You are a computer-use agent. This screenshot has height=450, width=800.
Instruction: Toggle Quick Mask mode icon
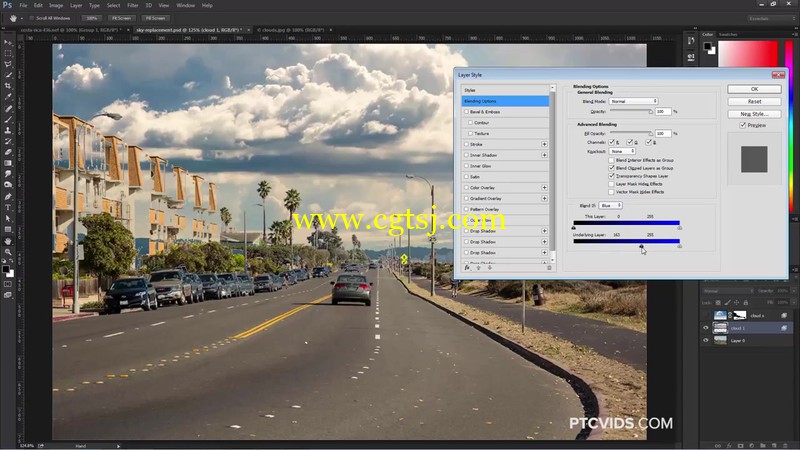(8, 284)
